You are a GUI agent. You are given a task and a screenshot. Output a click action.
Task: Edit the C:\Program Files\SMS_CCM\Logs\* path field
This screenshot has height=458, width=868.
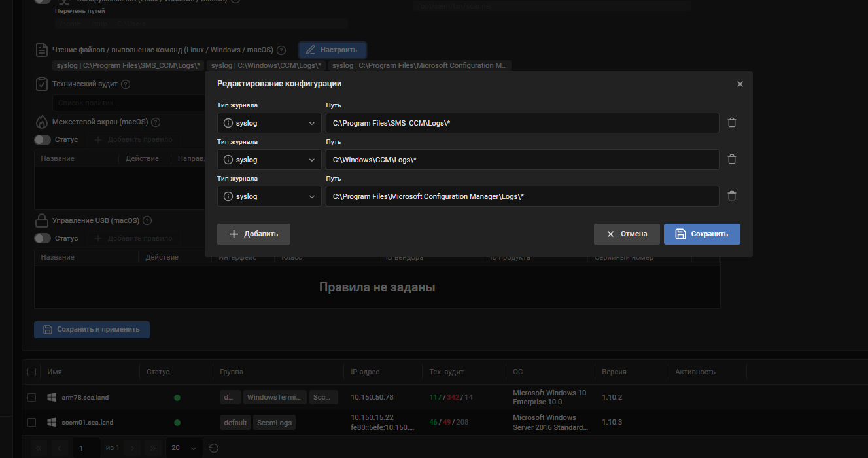pyautogui.click(x=523, y=123)
